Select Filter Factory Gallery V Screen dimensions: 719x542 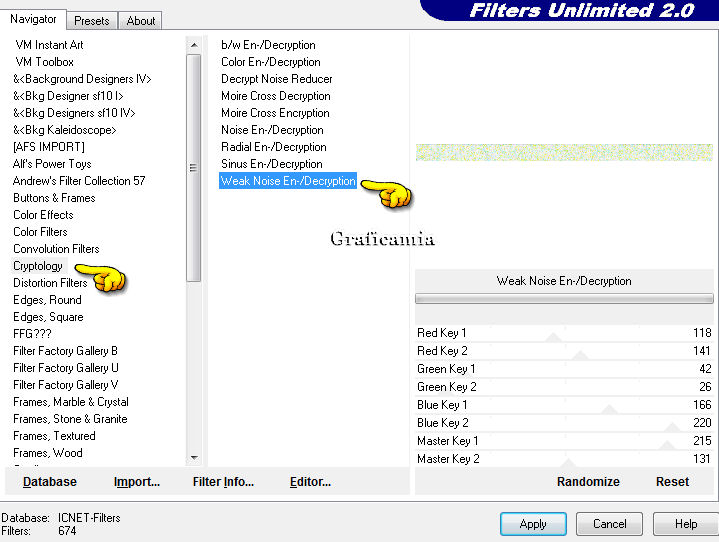(x=66, y=384)
